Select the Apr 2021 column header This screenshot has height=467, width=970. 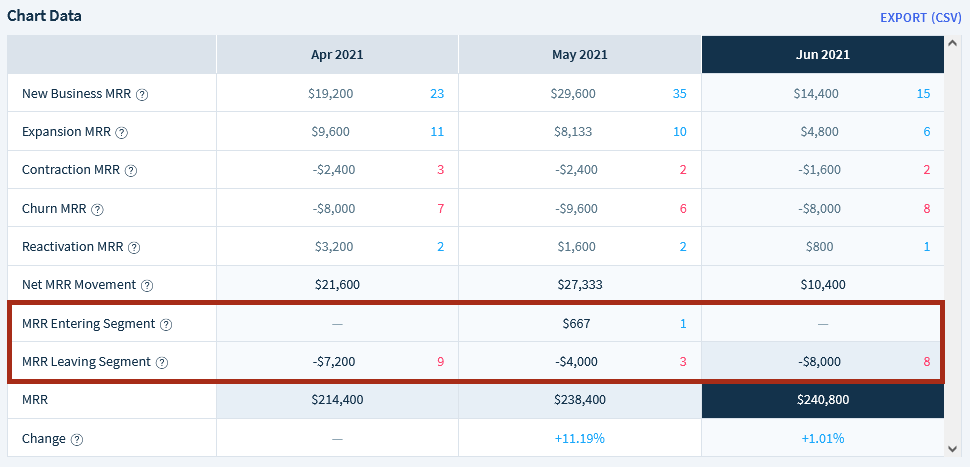(x=337, y=54)
